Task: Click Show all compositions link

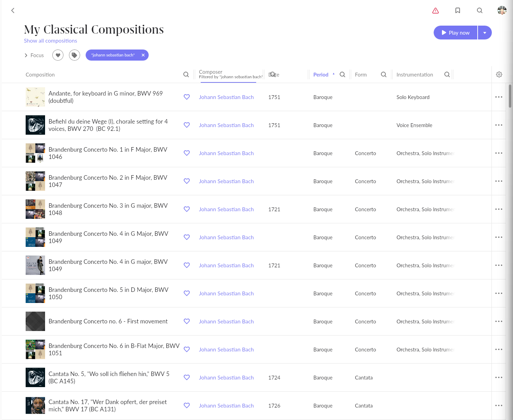Action: pyautogui.click(x=51, y=41)
